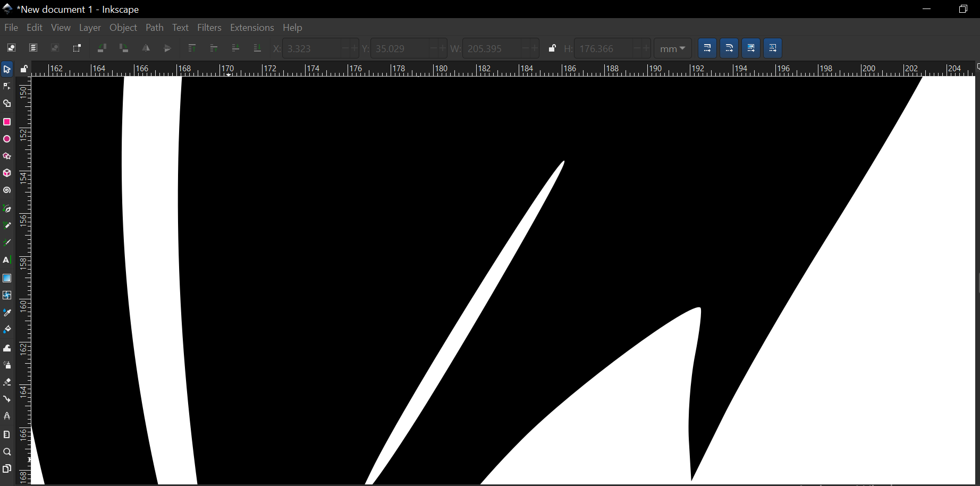Open the Help menu
This screenshot has width=980, height=486.
pos(292,28)
